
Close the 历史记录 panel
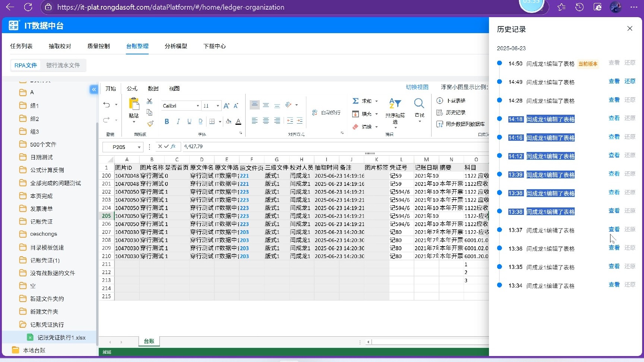point(630,29)
